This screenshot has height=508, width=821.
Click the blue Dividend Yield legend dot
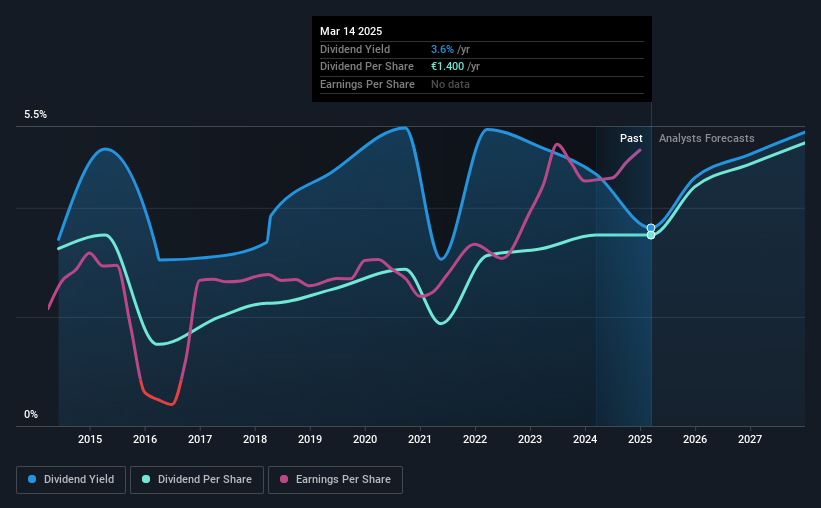(32, 479)
